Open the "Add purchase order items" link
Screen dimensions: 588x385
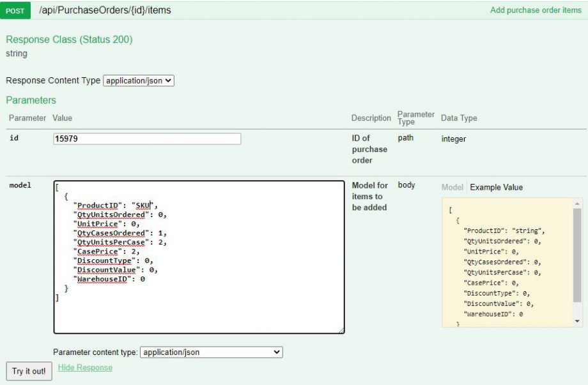536,10
